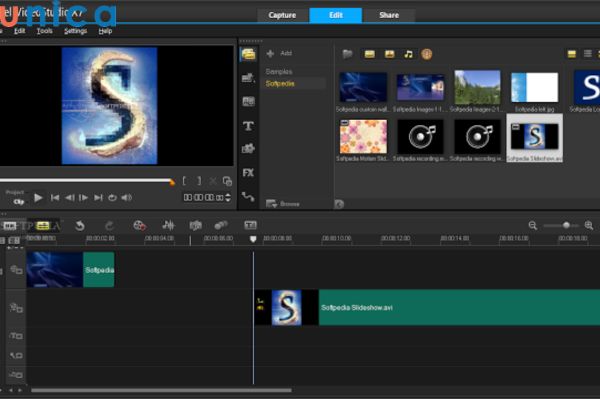Toggle show videos filter in library

pos(369,53)
